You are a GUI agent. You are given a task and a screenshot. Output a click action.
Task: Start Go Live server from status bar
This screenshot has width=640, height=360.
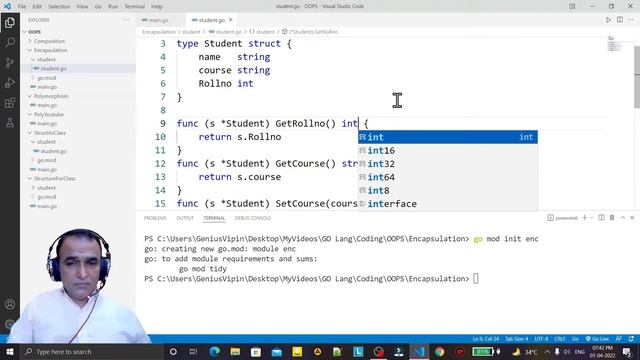coord(597,339)
